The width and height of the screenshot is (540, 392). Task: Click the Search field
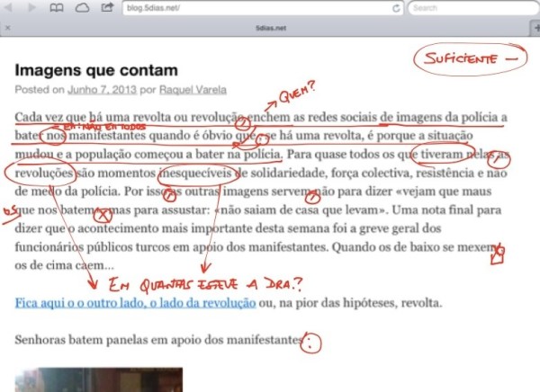click(474, 8)
